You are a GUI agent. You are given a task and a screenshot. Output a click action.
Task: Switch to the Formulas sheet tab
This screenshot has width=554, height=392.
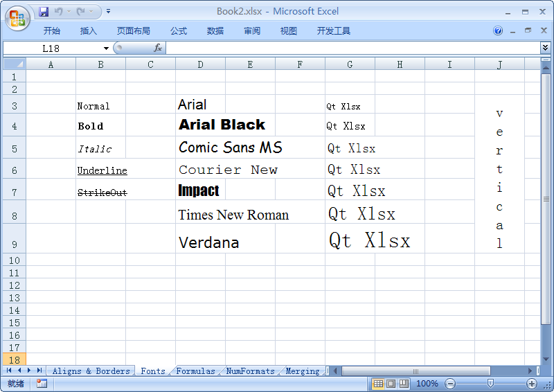coord(195,371)
